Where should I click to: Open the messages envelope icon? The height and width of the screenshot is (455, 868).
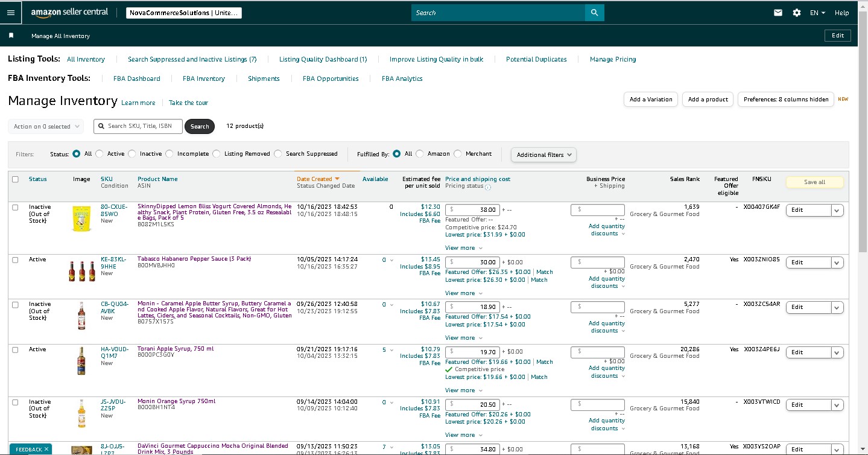pyautogui.click(x=778, y=13)
